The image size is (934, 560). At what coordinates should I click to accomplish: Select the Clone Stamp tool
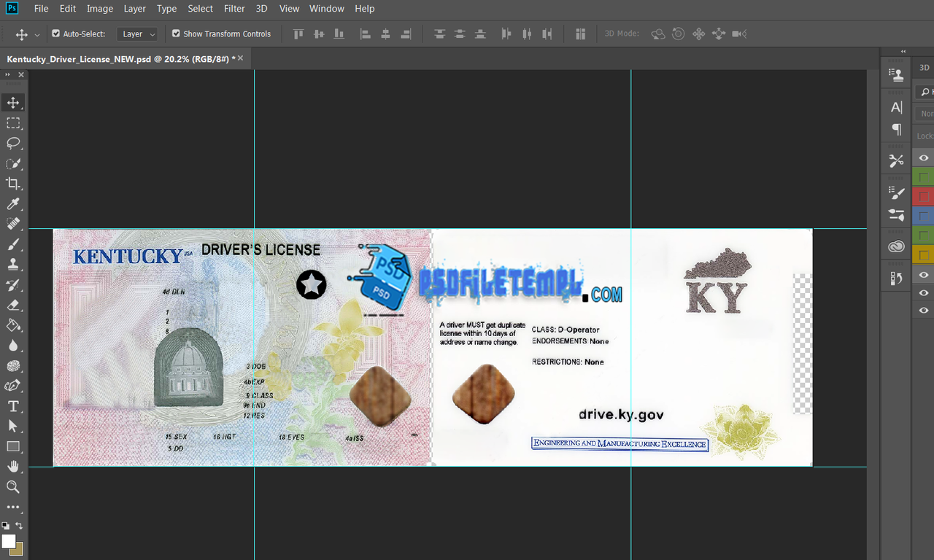13,264
